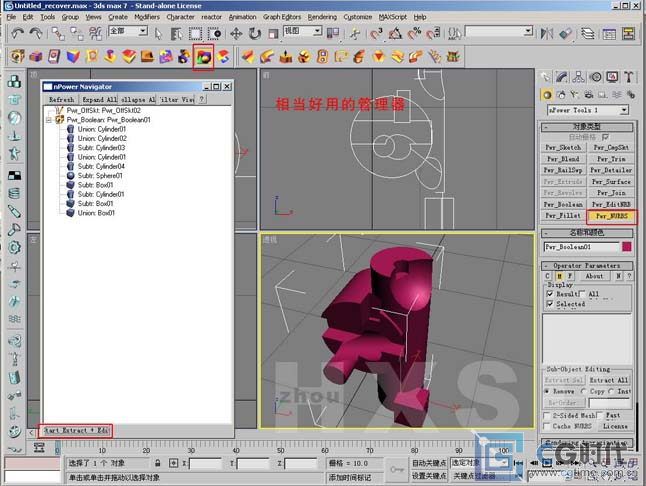Viewport: 646px width, 486px height.
Task: Collapse the Object Type rollout header
Action: click(x=587, y=127)
